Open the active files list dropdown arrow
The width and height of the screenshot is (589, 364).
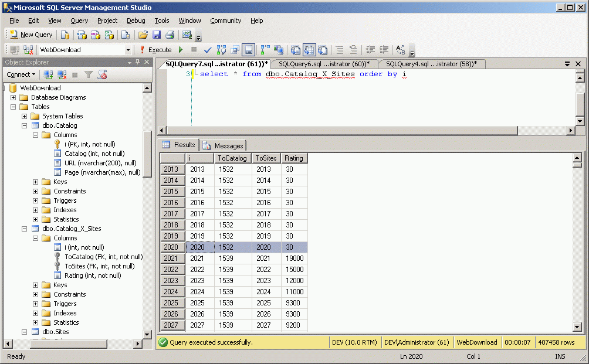pyautogui.click(x=567, y=64)
